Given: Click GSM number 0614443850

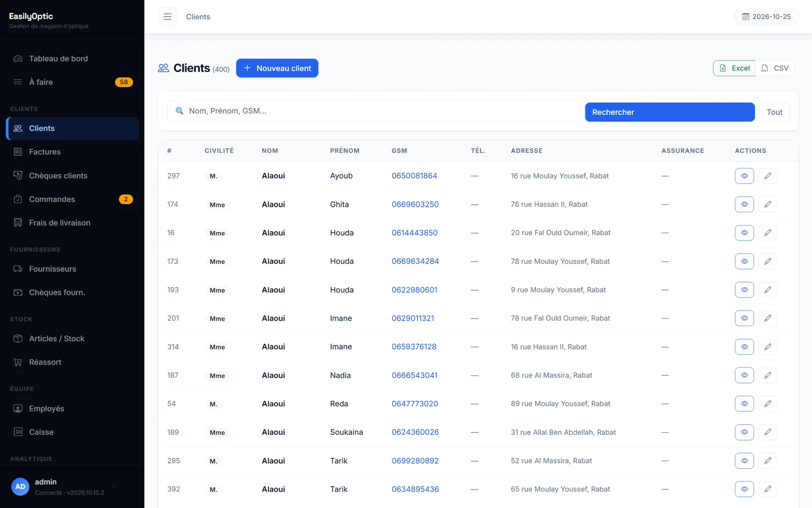Looking at the screenshot, I should [x=415, y=233].
